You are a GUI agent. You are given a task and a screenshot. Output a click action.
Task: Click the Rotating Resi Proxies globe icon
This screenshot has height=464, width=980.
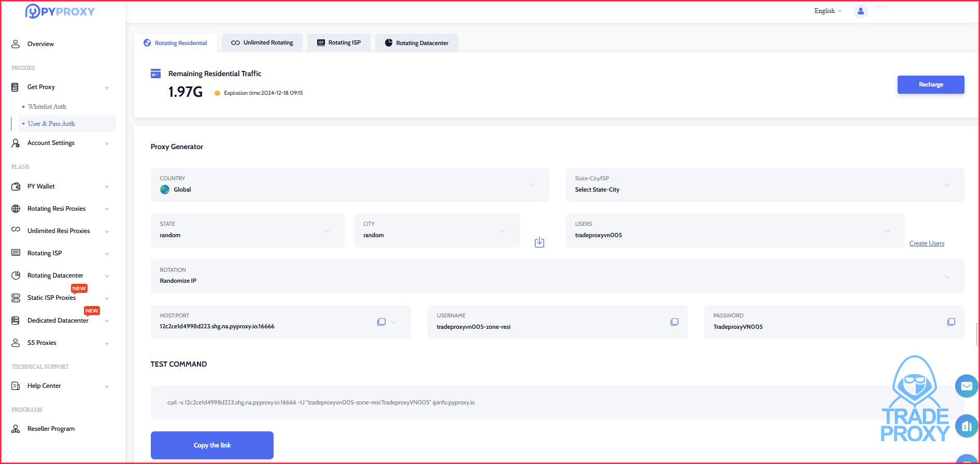pyautogui.click(x=16, y=209)
